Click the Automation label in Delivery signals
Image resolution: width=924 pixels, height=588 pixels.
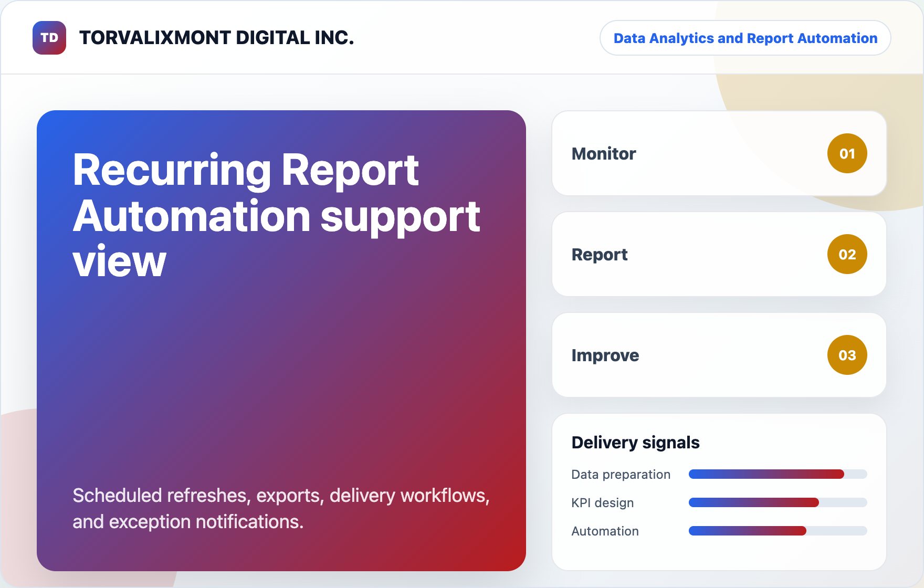point(605,531)
